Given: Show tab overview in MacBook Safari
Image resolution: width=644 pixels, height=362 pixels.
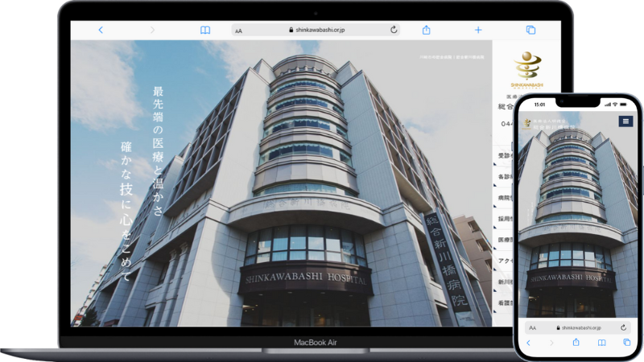Looking at the screenshot, I should click(530, 30).
